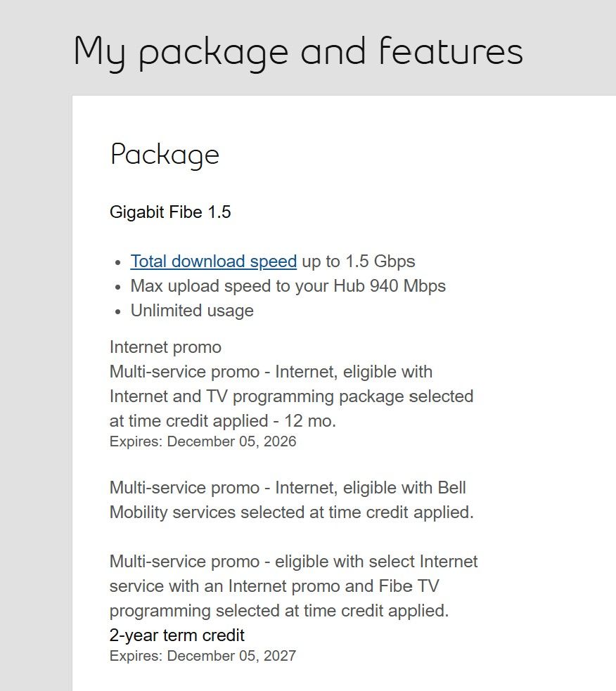
Task: Click the "at time credit applied - 12 mo." text
Action: pos(223,421)
